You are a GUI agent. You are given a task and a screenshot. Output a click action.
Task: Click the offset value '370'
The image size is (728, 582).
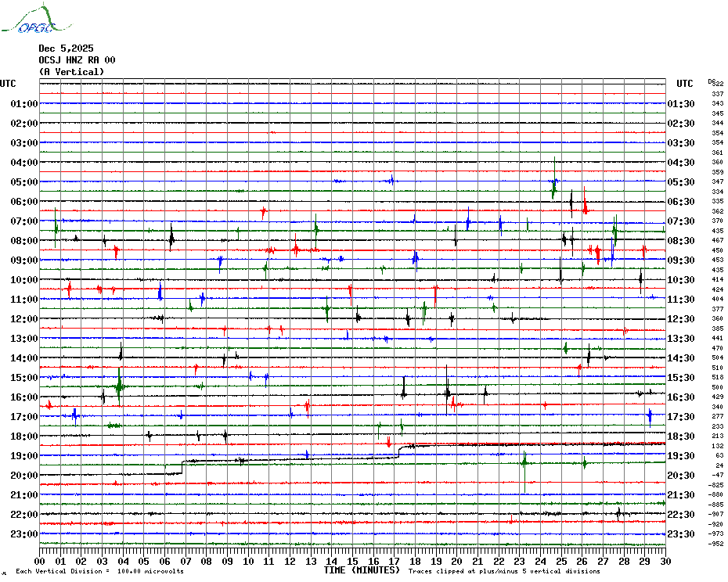pyautogui.click(x=718, y=221)
